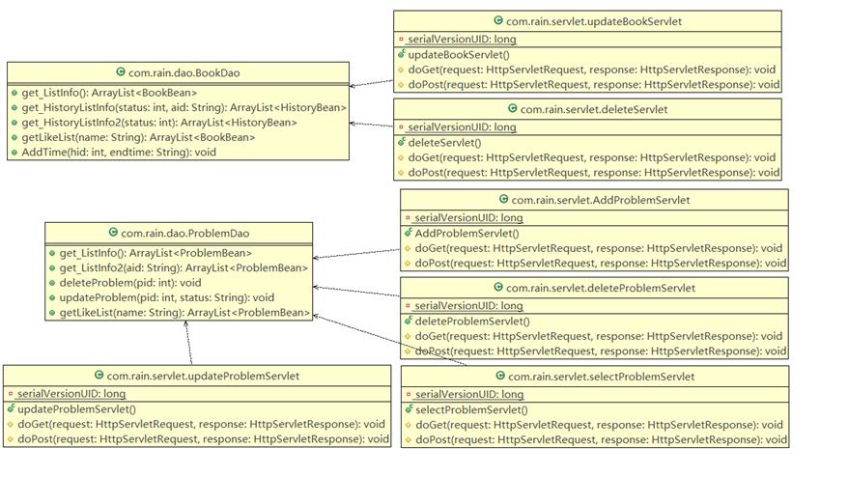Click the yellow protected icon of updateProblemServlet doGet
This screenshot has height=504, width=848.
tap(11, 425)
